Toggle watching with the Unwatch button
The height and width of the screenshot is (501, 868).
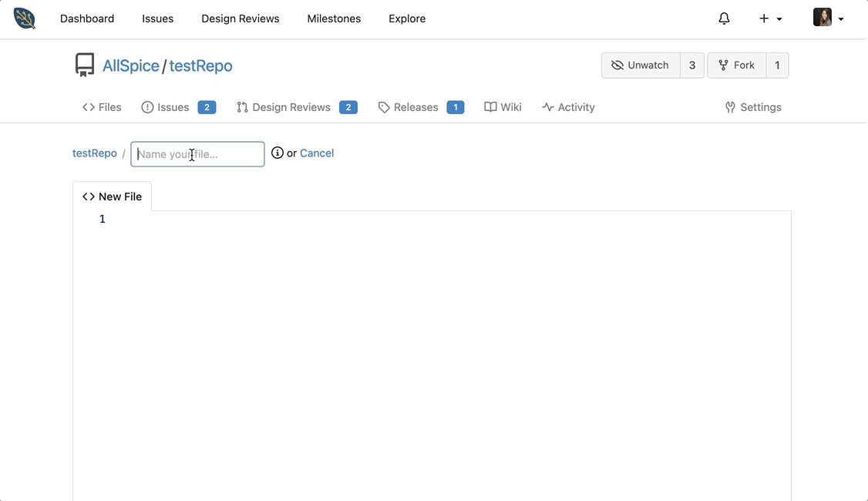coord(641,66)
